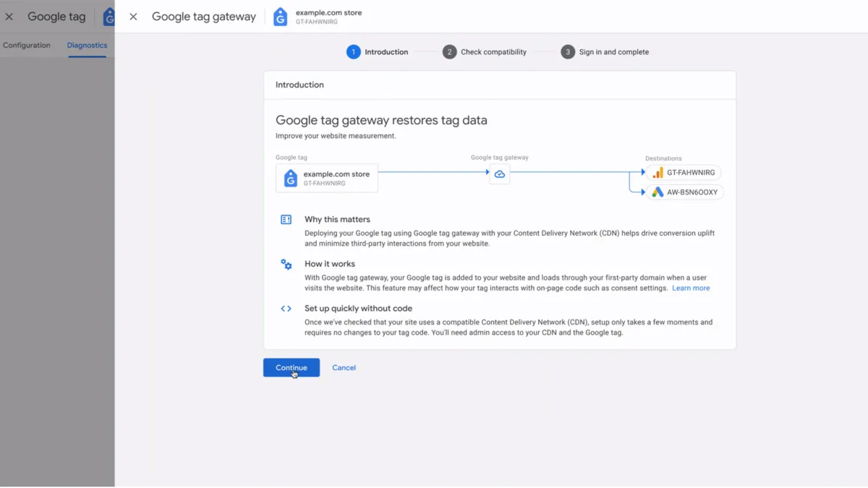Image resolution: width=868 pixels, height=488 pixels.
Task: Click the Google tag icon in the top-left header
Action: click(x=109, y=16)
